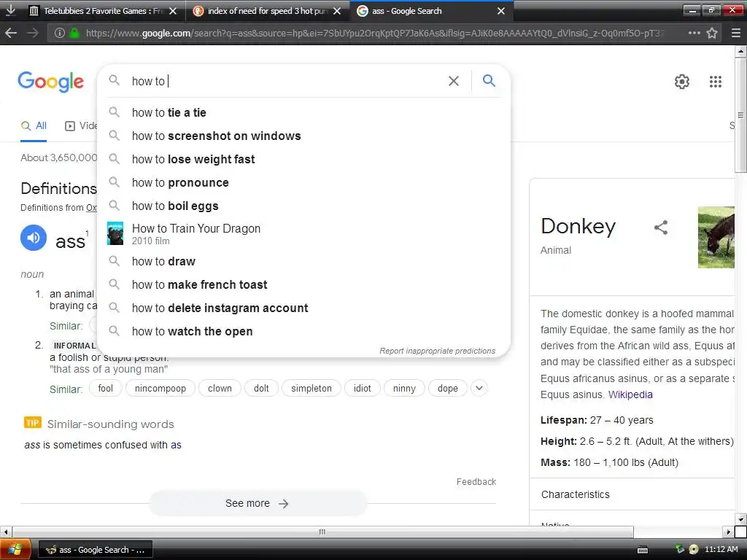Click the TIP badge near Similar-sounding words

(32, 423)
